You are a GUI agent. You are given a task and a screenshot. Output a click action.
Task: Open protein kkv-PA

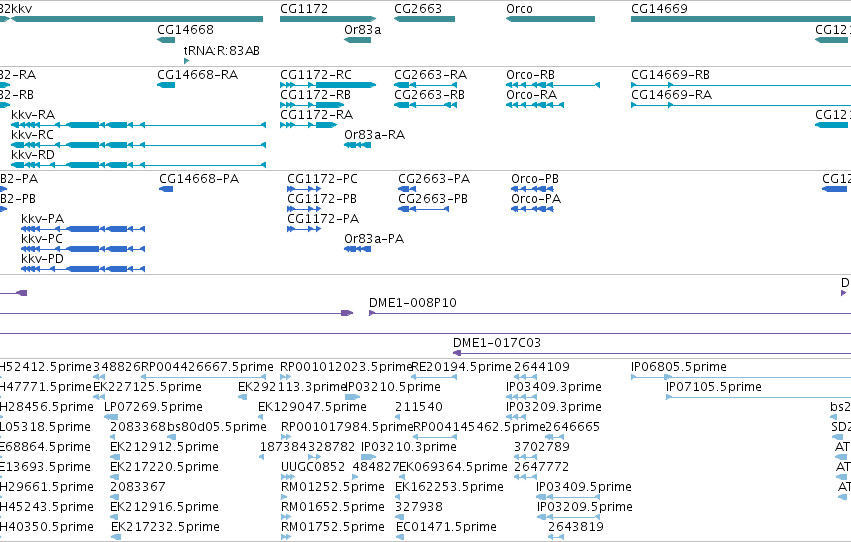[43, 219]
